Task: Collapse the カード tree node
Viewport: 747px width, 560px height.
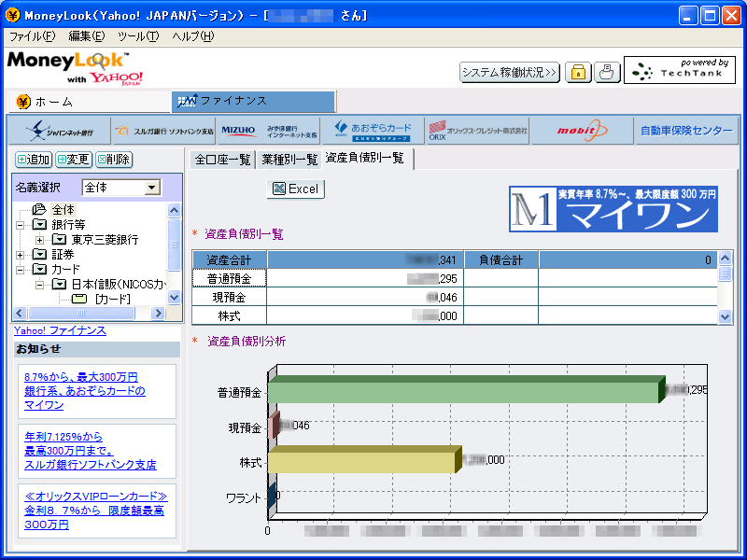Action: (20, 270)
